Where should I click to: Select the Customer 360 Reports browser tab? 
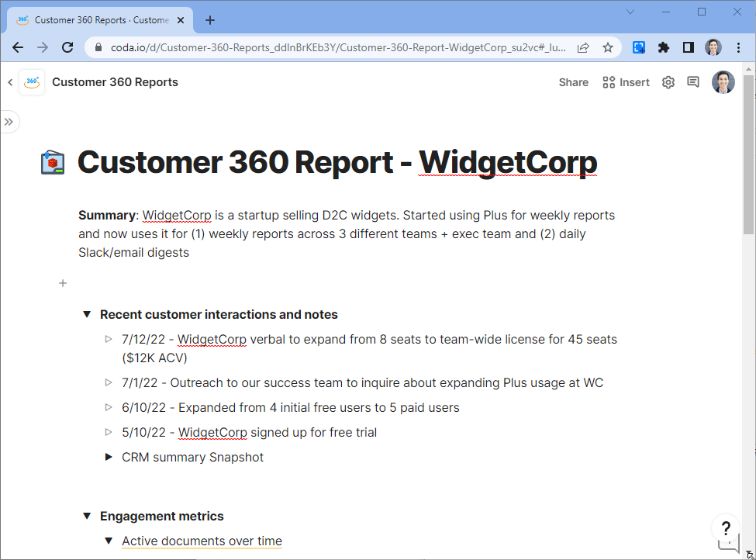100,20
